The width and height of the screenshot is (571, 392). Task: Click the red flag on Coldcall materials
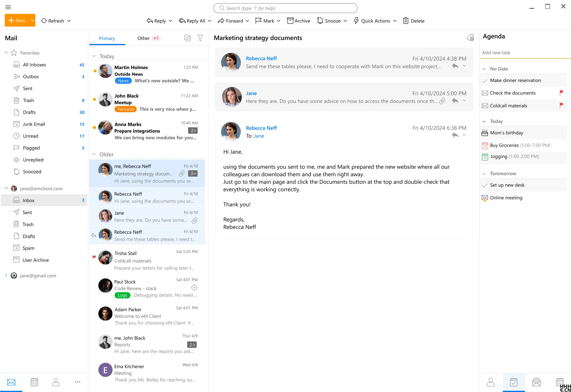click(x=561, y=105)
